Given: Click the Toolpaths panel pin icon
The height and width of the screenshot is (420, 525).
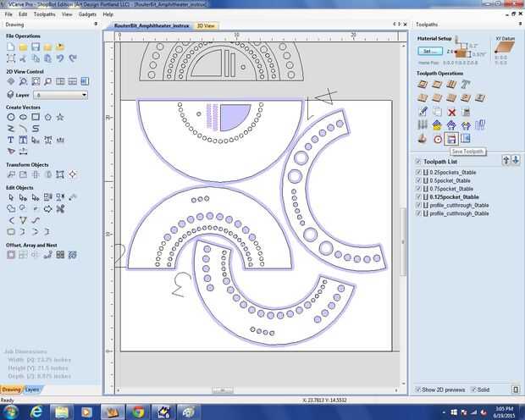Looking at the screenshot, I should click(x=520, y=24).
